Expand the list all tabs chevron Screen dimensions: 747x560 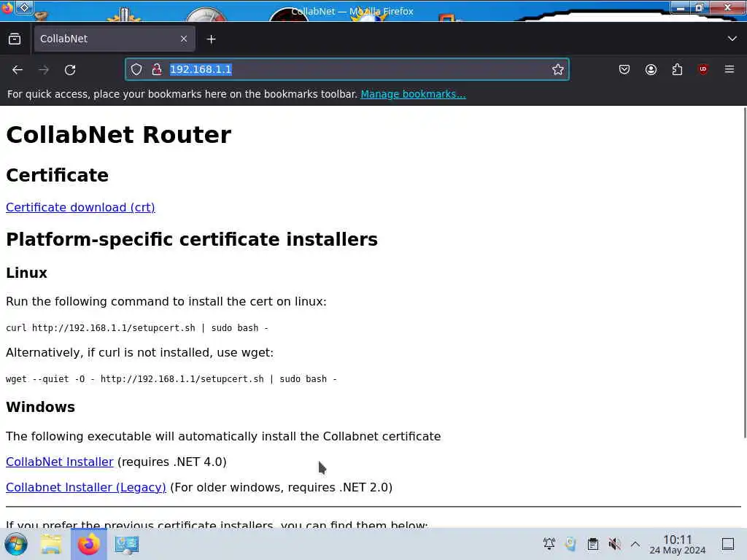click(x=732, y=39)
